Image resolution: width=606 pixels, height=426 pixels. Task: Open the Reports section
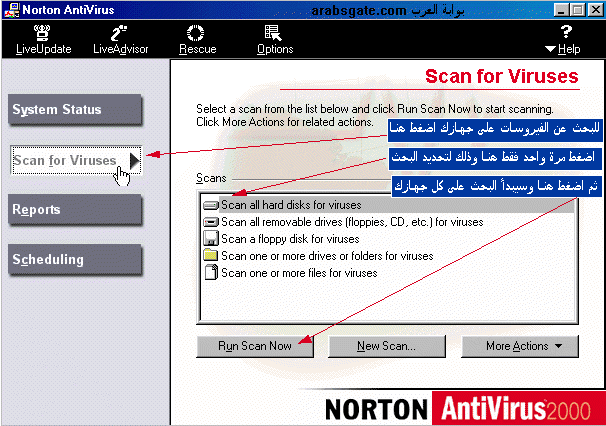tap(75, 210)
